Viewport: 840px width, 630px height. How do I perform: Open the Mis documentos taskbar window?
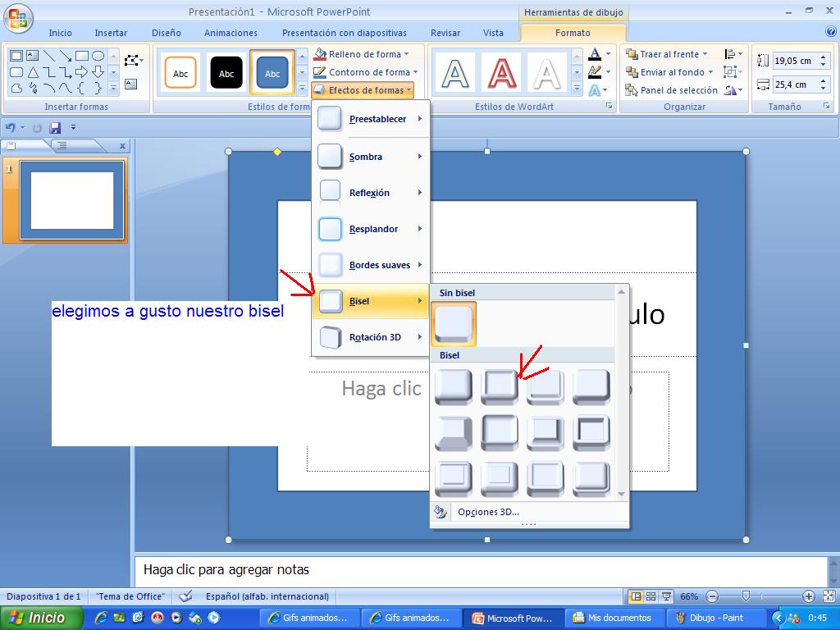click(614, 618)
